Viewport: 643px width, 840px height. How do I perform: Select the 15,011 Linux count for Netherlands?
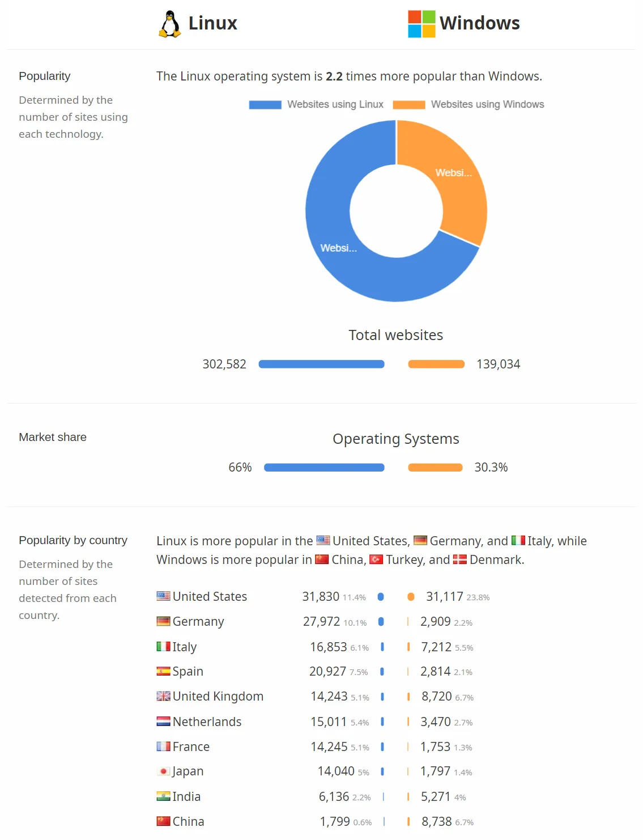pos(329,722)
